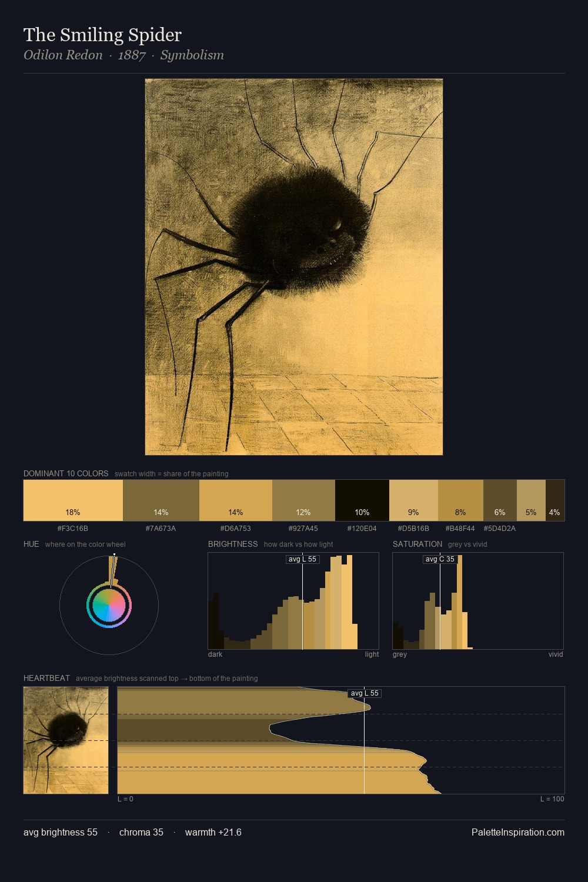Click the 'avg C 35' marker in Saturation histogram
588x882 pixels.
pyautogui.click(x=440, y=559)
